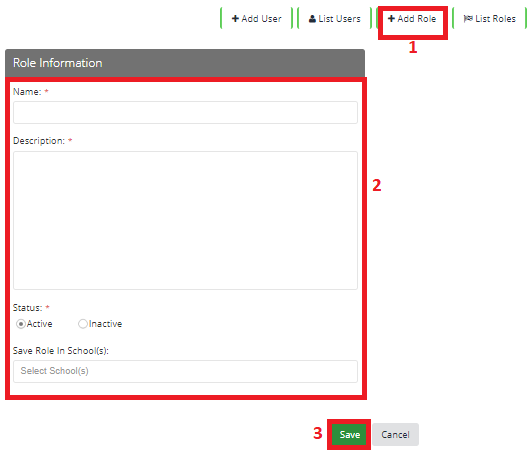
Task: Open the Add Role tab
Action: point(412,19)
